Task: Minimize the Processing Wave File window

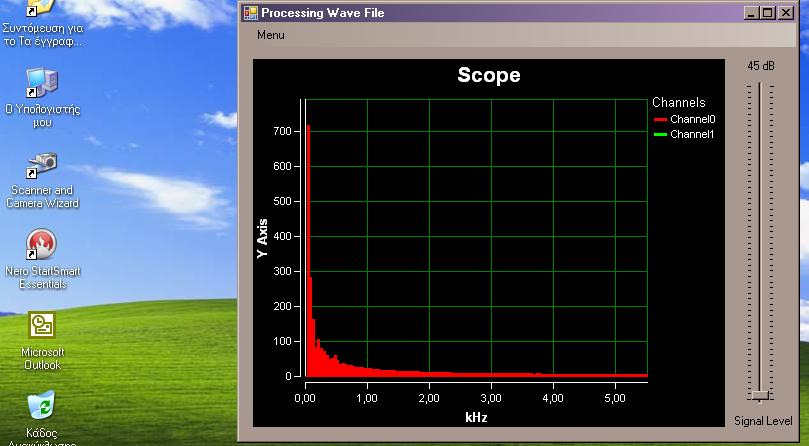Action: coord(751,13)
